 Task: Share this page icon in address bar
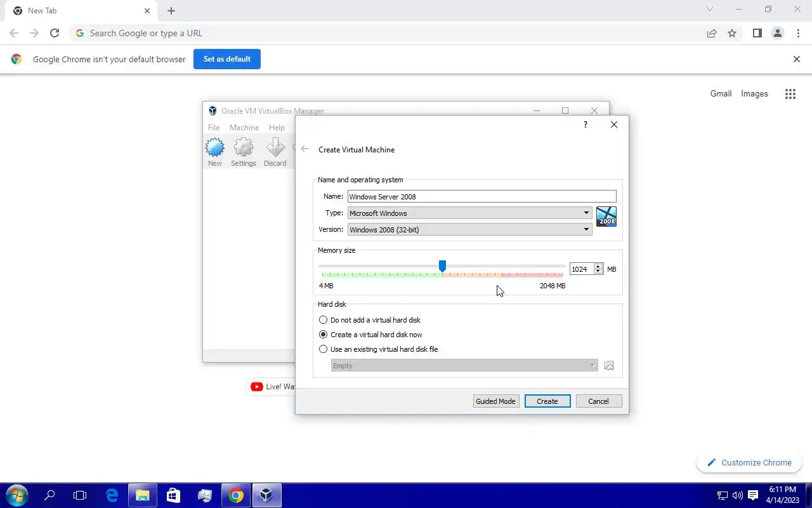[x=712, y=33]
